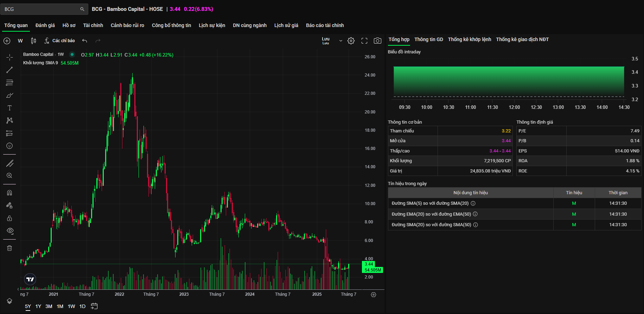Select the ruler measure tool
The image size is (644, 314).
click(x=9, y=163)
